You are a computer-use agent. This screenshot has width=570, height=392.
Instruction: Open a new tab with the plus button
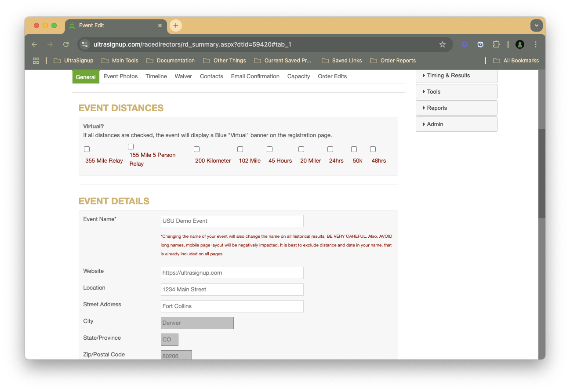pos(176,25)
